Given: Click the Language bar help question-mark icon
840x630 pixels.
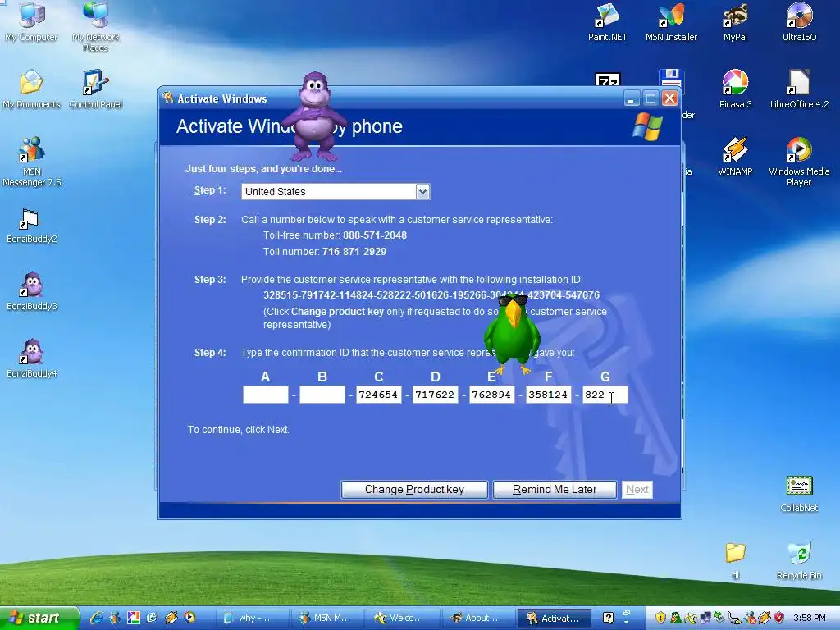Looking at the screenshot, I should 608,618.
